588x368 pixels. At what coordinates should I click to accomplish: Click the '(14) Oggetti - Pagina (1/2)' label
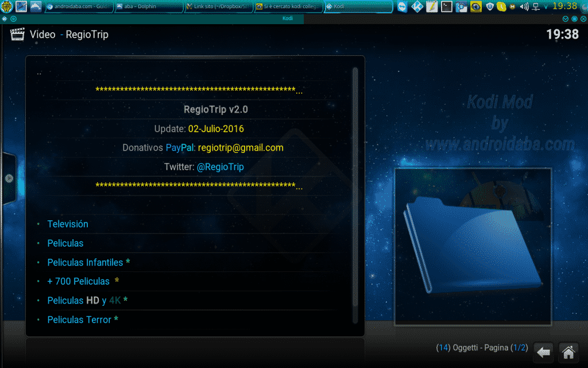(x=482, y=348)
